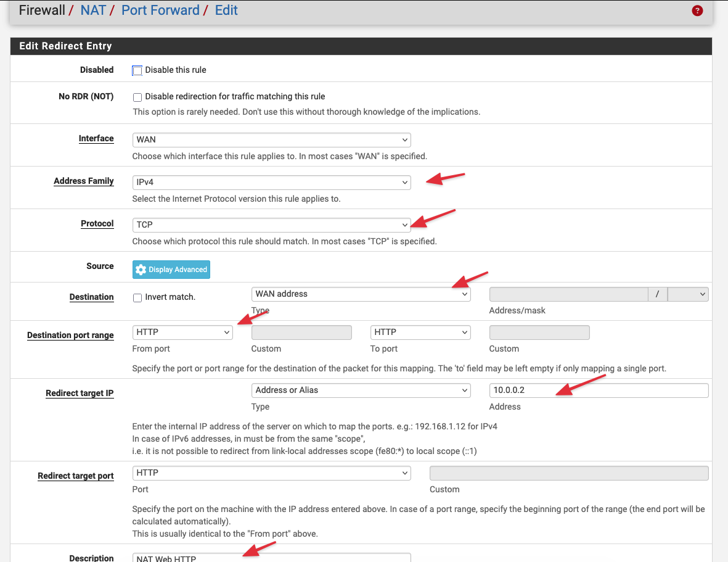Click the Redirect target IP address field
Viewport: 728px width, 562px height.
599,391
